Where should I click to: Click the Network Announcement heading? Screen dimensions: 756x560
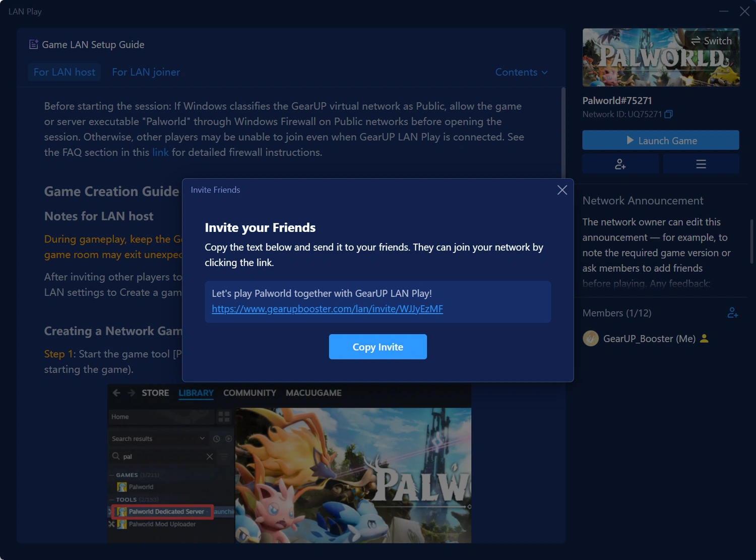coord(643,201)
